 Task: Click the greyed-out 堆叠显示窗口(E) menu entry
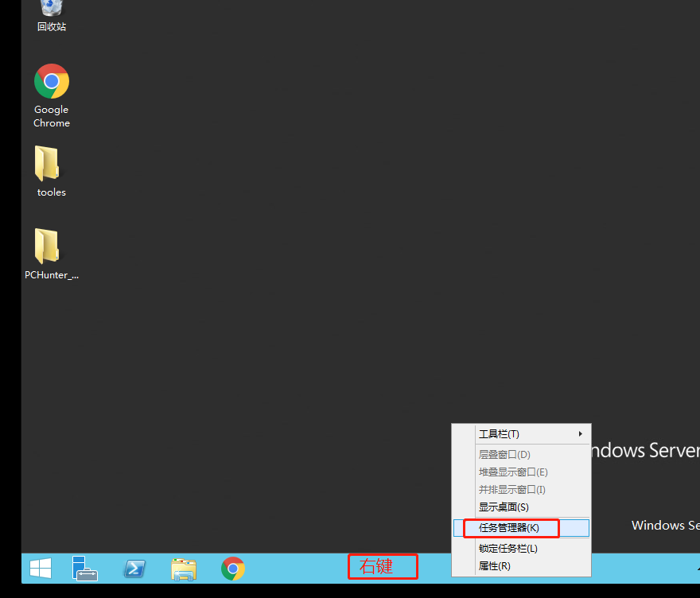(x=513, y=472)
